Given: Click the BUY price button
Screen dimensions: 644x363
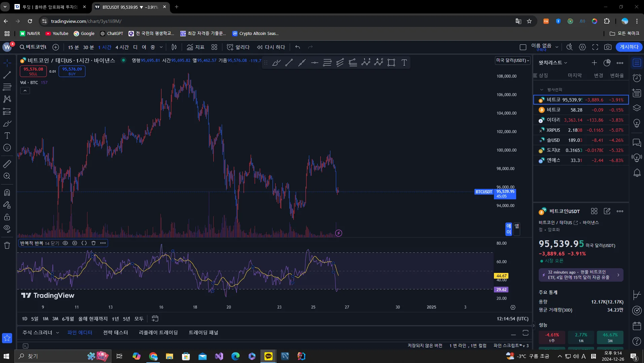Looking at the screenshot, I should [x=72, y=71].
